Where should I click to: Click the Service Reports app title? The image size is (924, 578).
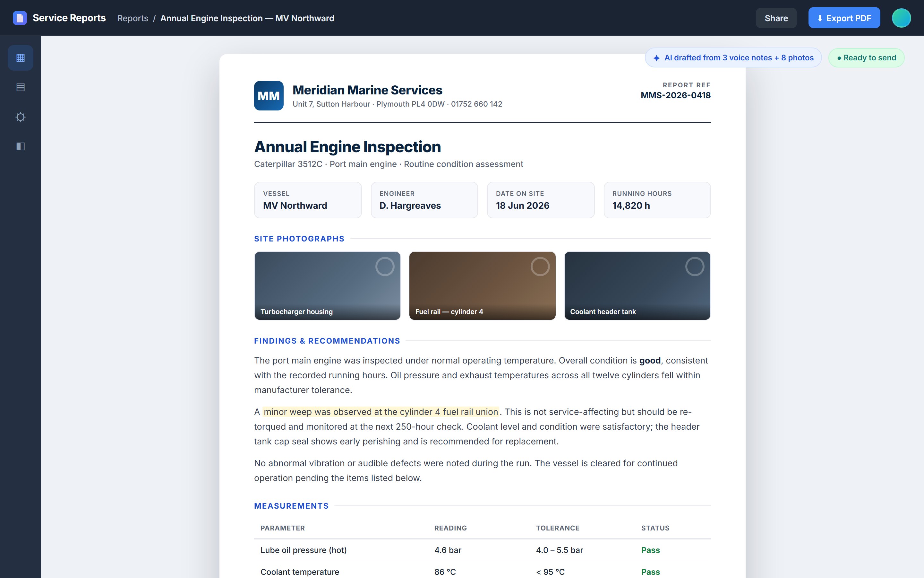69,18
